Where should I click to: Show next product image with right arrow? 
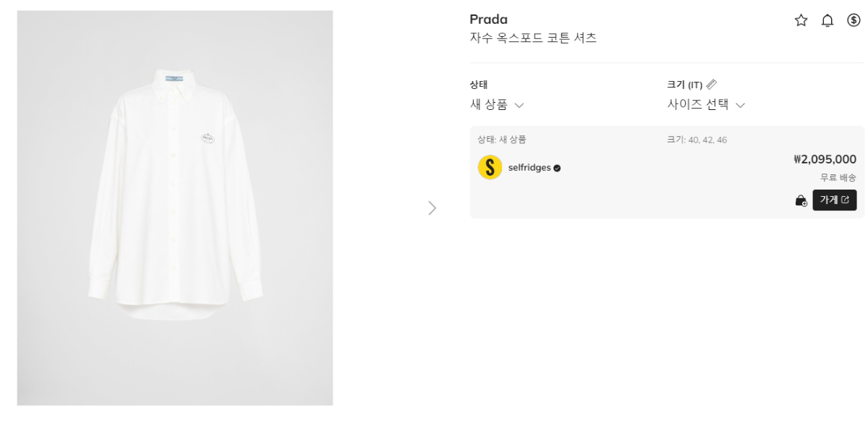coord(433,208)
